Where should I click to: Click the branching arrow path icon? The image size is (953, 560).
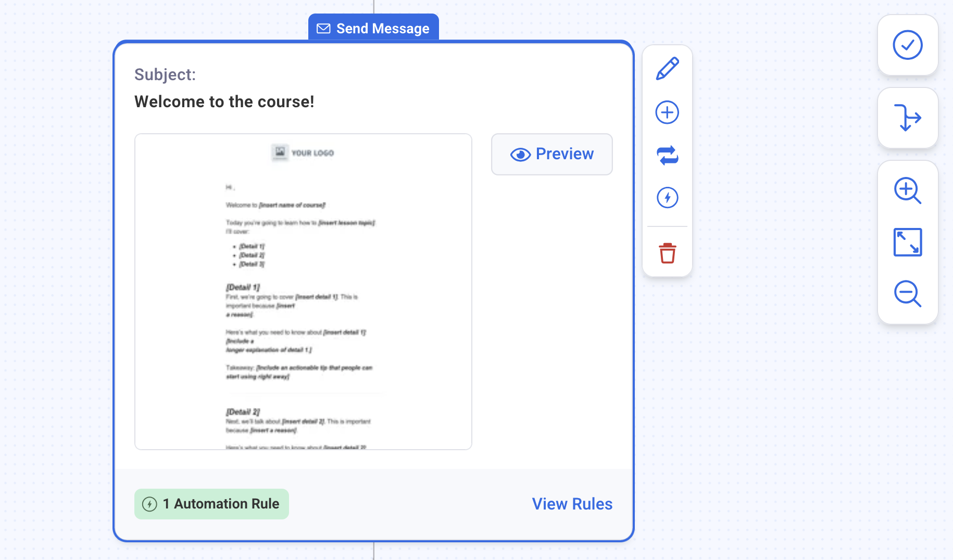tap(907, 118)
